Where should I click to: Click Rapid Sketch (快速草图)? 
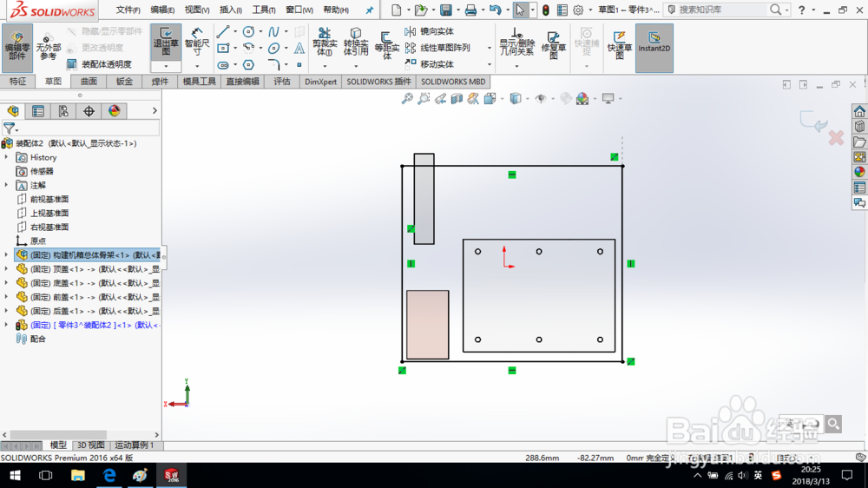(620, 44)
